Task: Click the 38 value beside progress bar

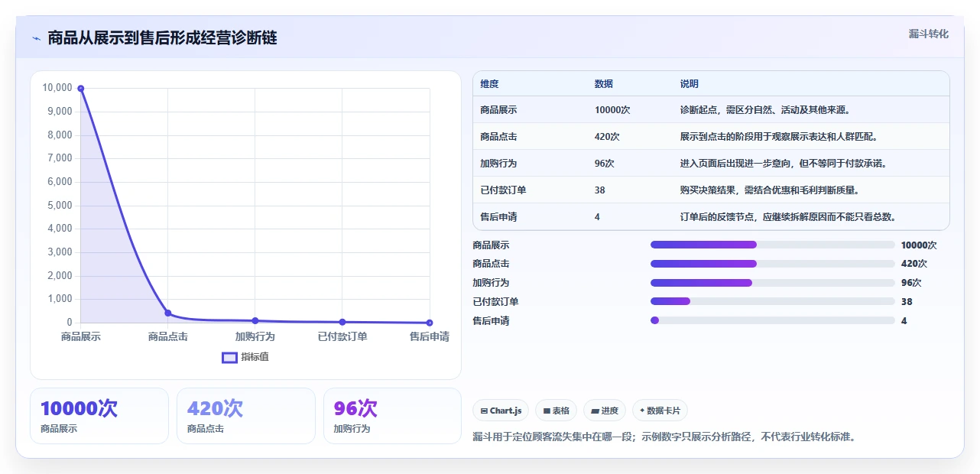Action: point(907,302)
